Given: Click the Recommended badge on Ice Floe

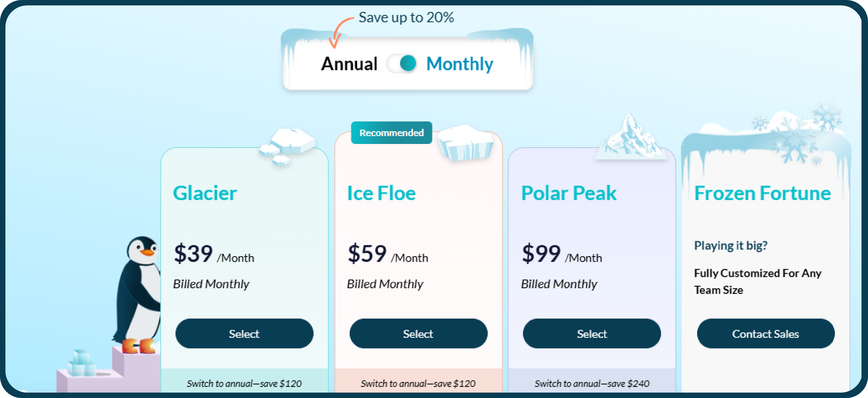Looking at the screenshot, I should [391, 133].
